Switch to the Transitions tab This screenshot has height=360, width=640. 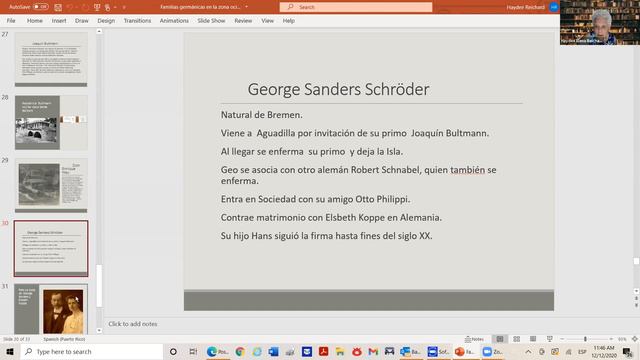[138, 20]
